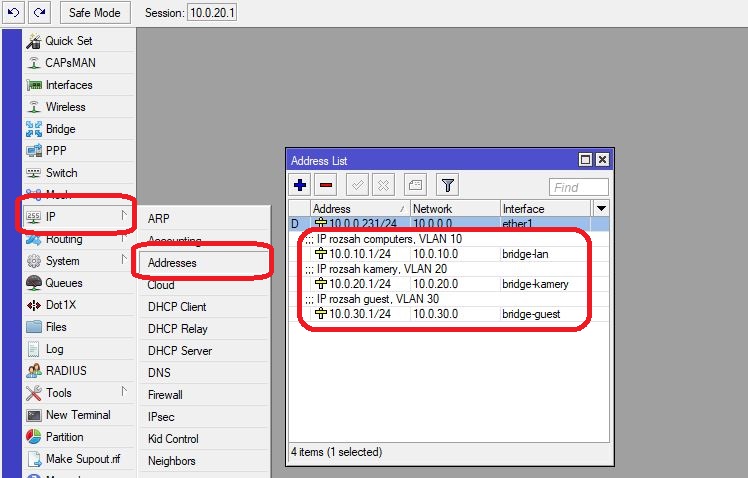Select the 10.0.10.1/24 bridge-lan row
Image resolution: width=748 pixels, height=478 pixels.
coord(400,254)
